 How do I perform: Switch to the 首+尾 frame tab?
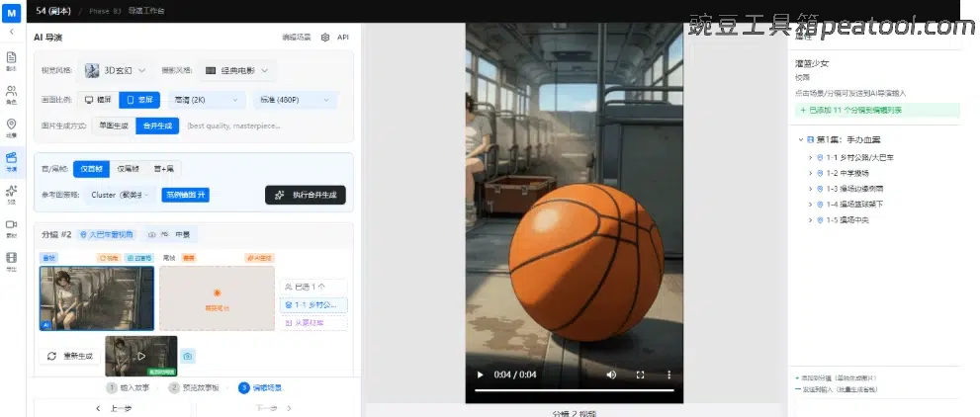165,169
